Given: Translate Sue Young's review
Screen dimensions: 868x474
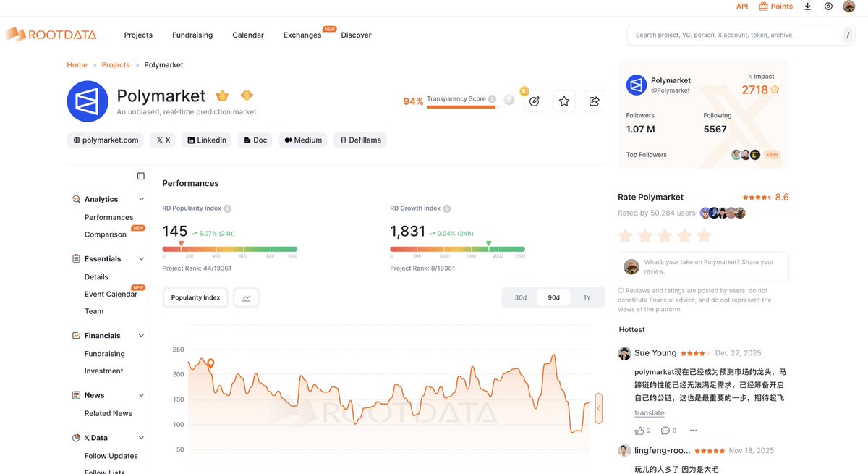Looking at the screenshot, I should tap(650, 412).
